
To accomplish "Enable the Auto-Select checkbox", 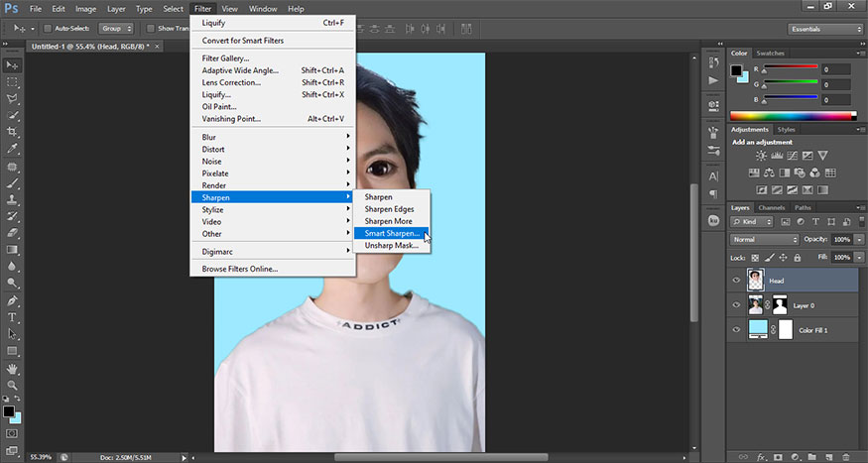I will click(49, 29).
